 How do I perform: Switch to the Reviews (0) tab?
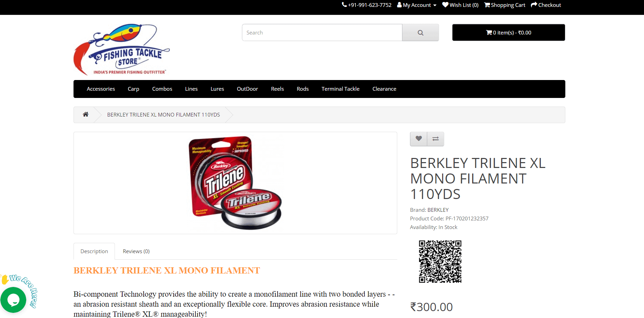point(136,251)
